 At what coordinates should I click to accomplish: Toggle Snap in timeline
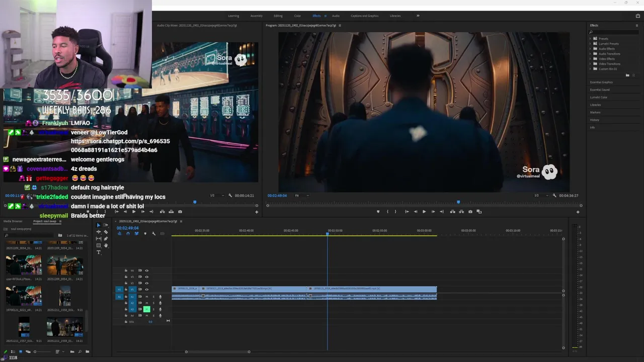pyautogui.click(x=128, y=233)
